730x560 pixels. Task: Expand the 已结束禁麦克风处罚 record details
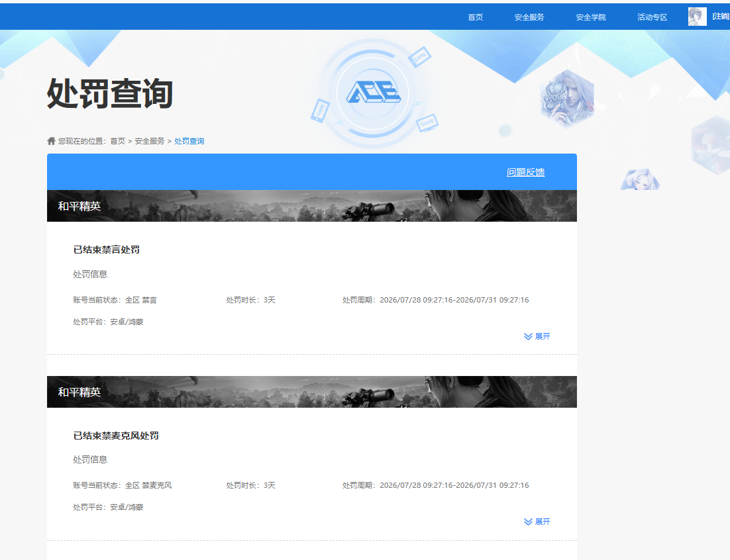point(537,522)
